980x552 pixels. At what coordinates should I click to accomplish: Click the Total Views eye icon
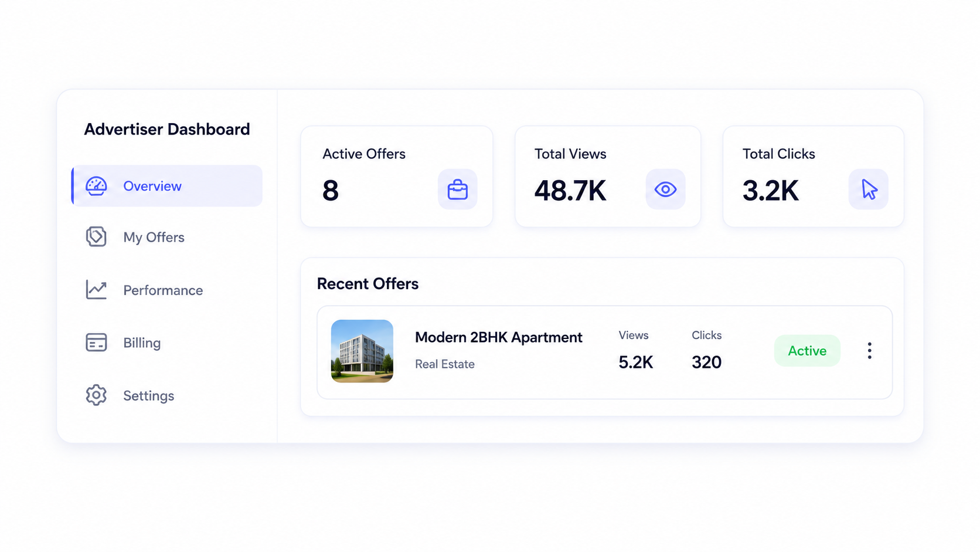tap(665, 189)
